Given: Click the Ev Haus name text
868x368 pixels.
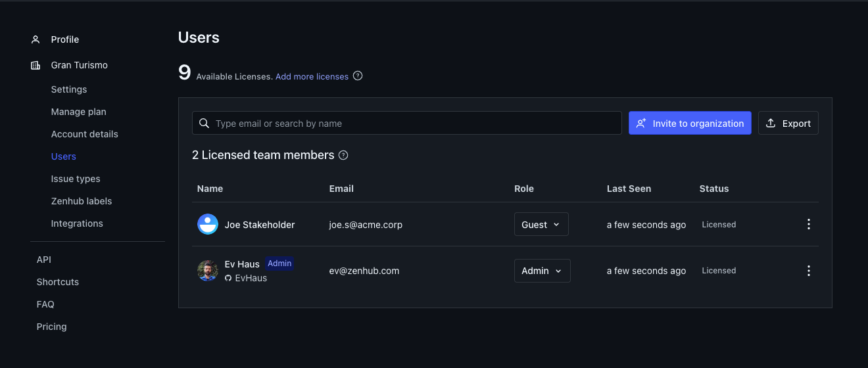Looking at the screenshot, I should (x=242, y=264).
